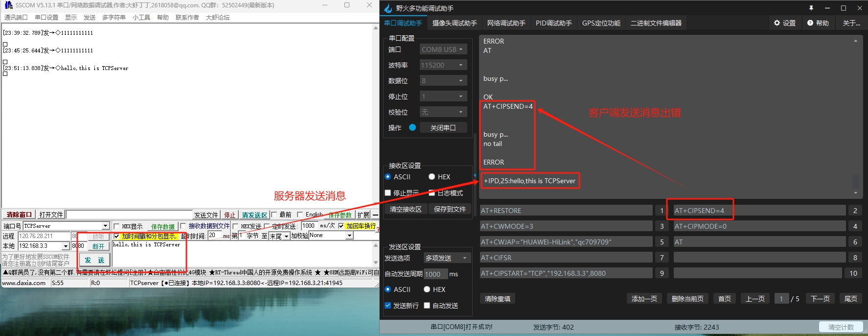Open the 波特率 115200 dropdown
The height and width of the screenshot is (336, 868).
[443, 65]
